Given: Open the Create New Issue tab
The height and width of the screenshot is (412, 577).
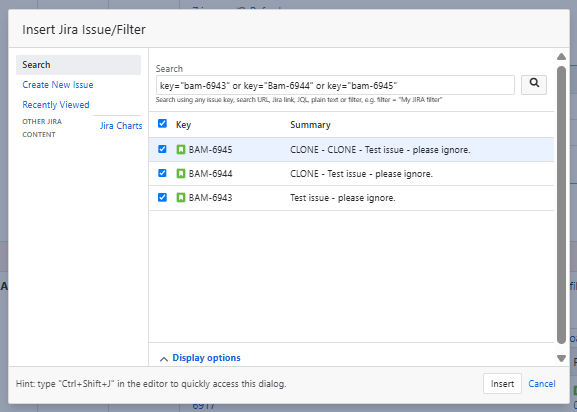Looking at the screenshot, I should click(58, 85).
